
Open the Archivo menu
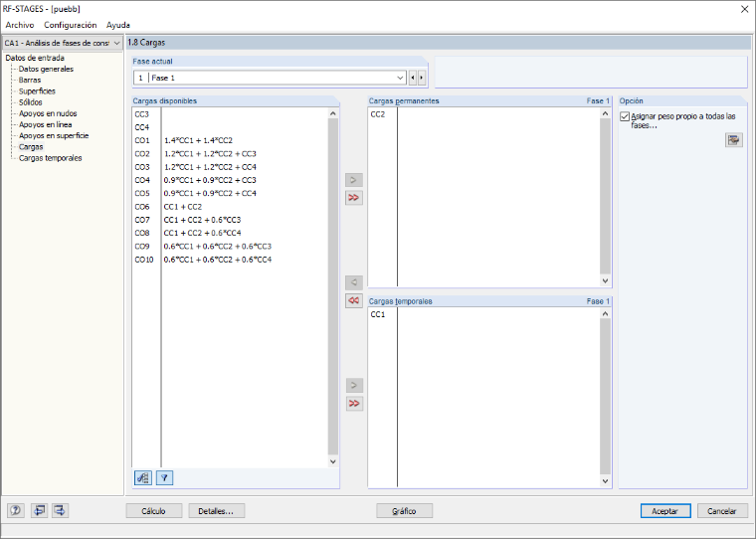point(20,25)
